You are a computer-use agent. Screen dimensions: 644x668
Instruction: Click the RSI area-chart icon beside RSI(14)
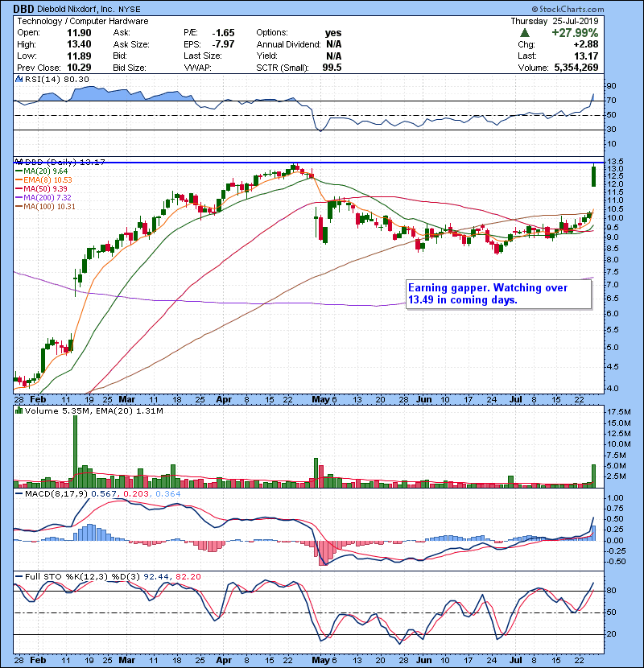click(x=19, y=79)
